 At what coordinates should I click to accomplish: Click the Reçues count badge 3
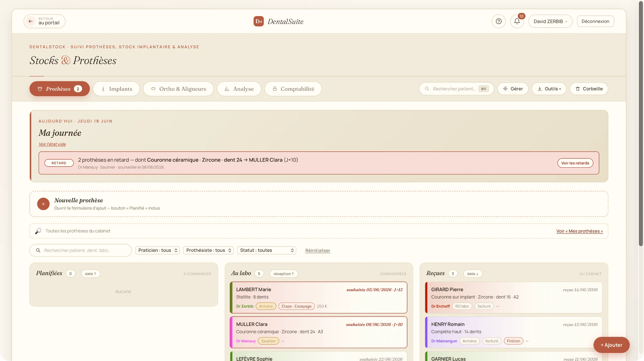453,274
